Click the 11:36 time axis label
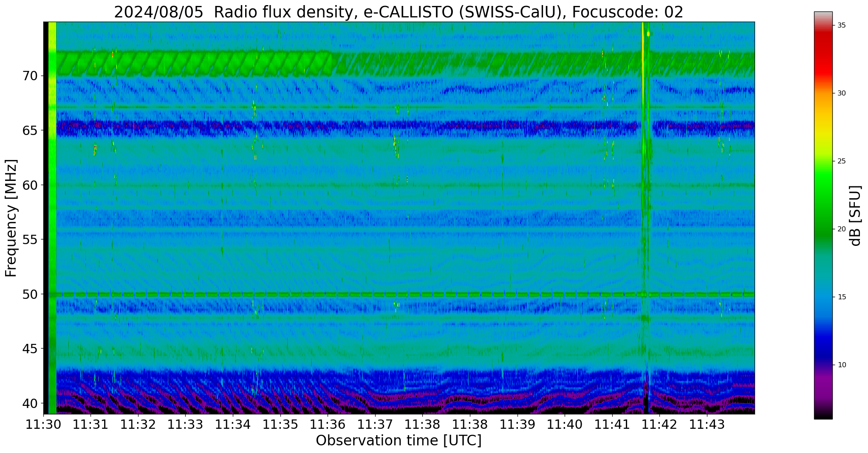The width and height of the screenshot is (868, 453). coord(328,424)
